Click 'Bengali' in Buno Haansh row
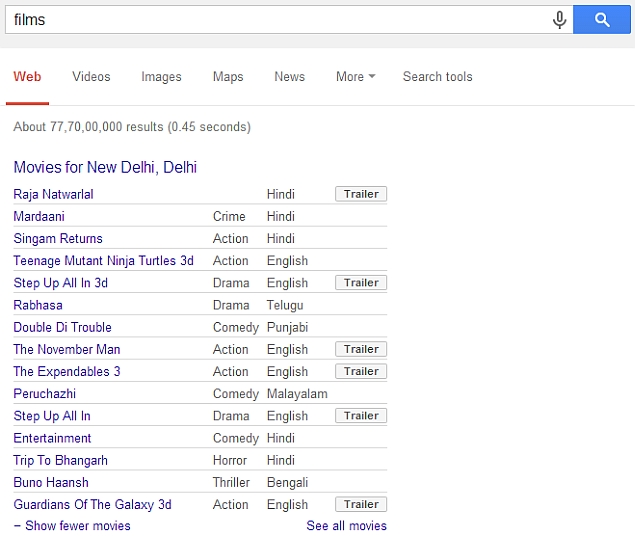 point(288,482)
